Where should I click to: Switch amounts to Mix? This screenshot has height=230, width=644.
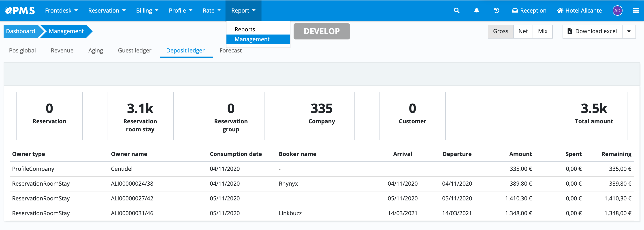(x=542, y=31)
